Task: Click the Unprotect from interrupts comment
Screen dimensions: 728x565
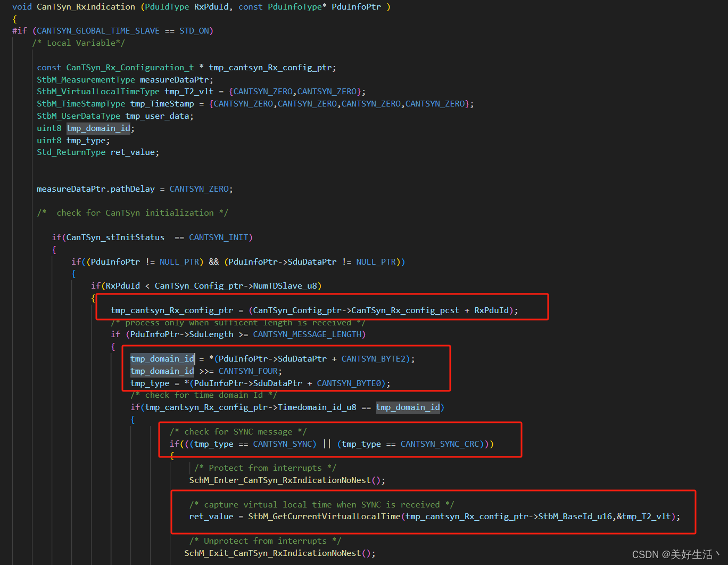Action: tap(265, 541)
